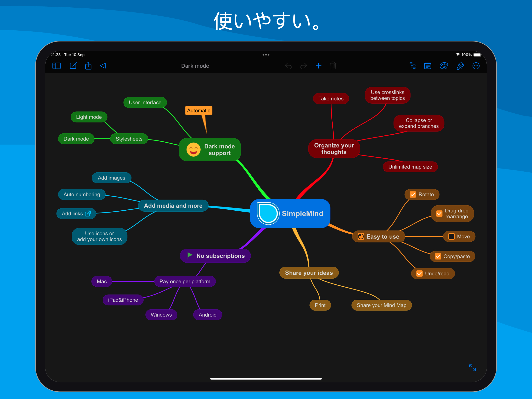Open the notes panel icon
Screen dimensions: 532x399
click(428, 66)
